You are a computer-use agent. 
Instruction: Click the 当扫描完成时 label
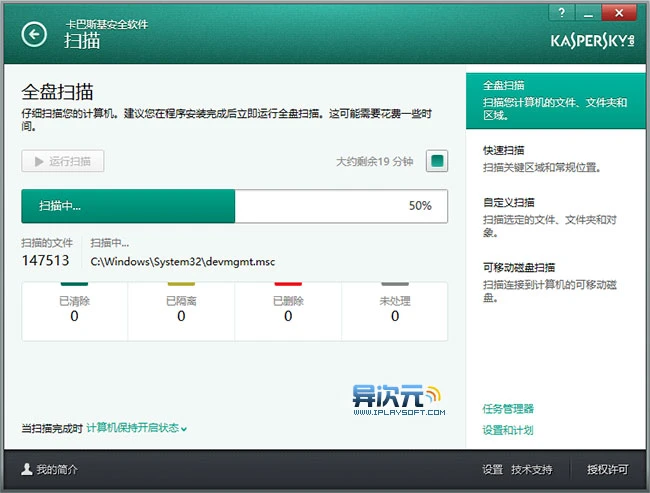click(x=52, y=428)
